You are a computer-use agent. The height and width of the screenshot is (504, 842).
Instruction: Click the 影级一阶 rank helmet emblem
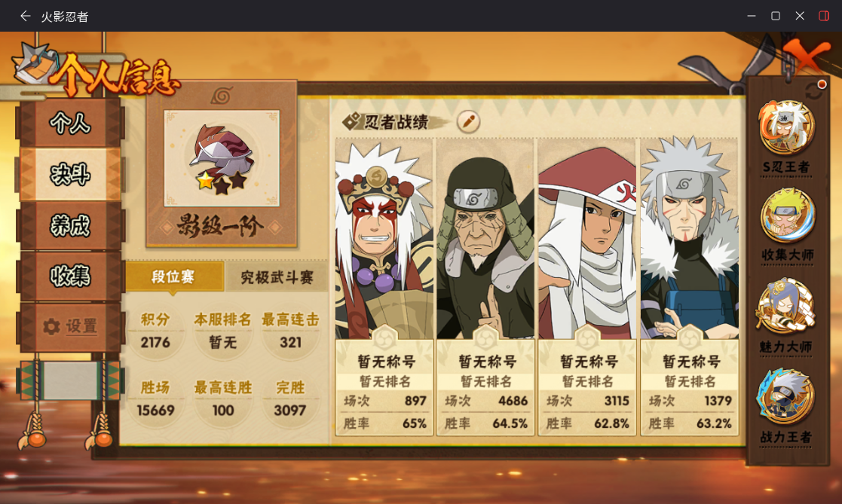(222, 158)
